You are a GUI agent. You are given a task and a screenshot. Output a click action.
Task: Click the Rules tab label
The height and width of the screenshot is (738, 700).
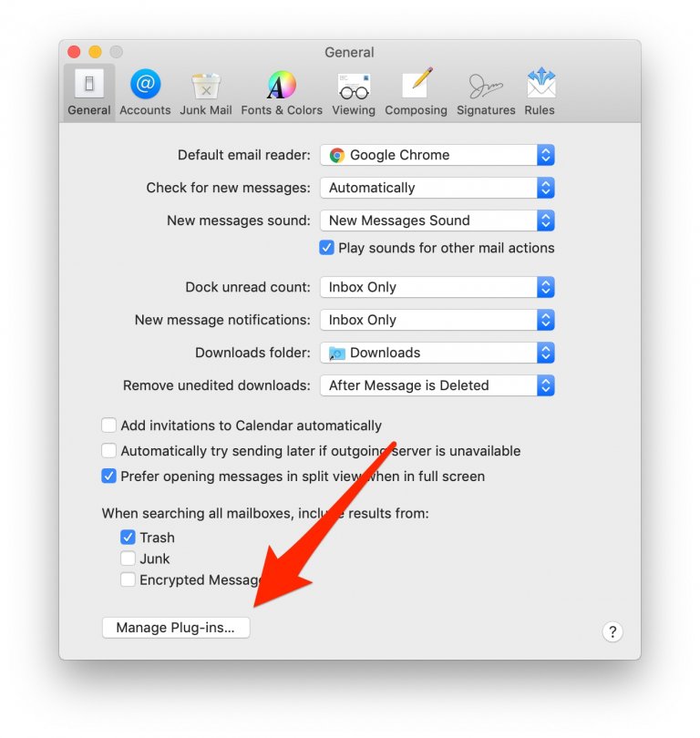(x=540, y=110)
